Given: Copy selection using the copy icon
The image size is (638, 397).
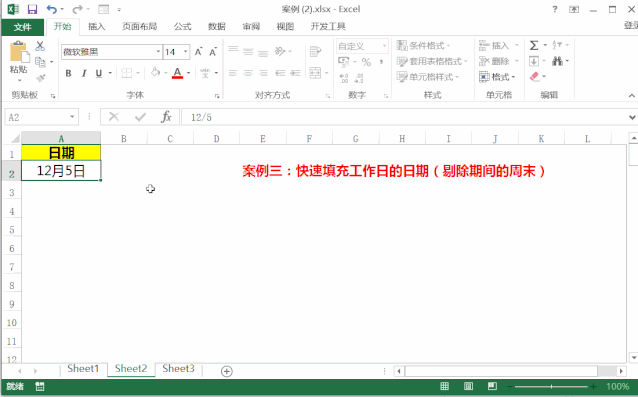Looking at the screenshot, I should click(40, 62).
